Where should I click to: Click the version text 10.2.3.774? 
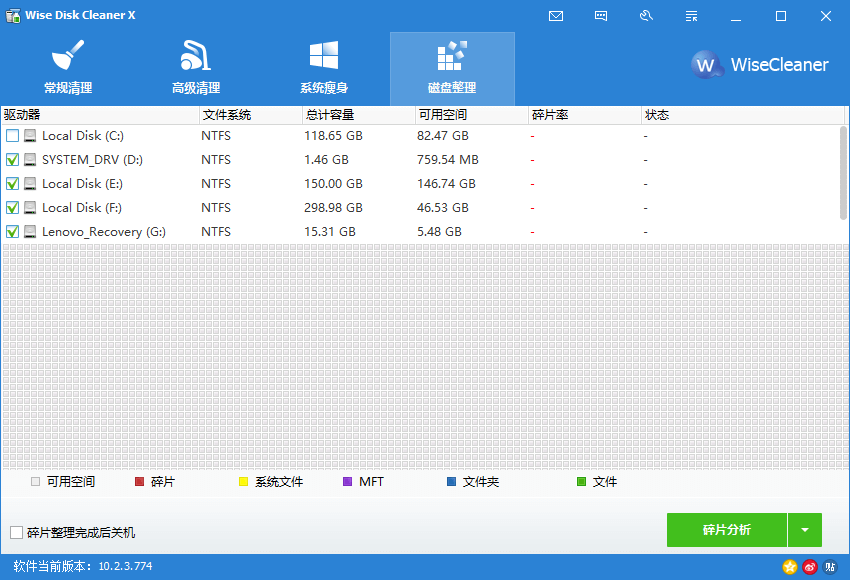[x=125, y=566]
